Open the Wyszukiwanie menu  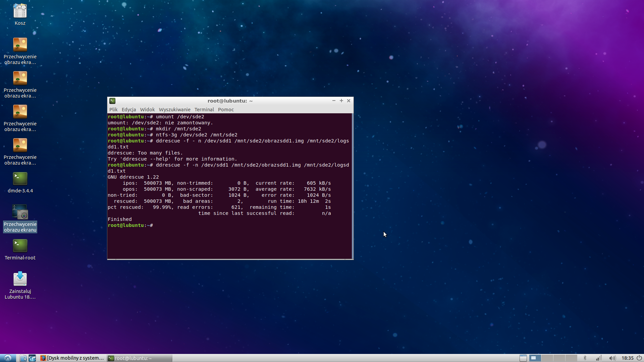click(174, 110)
